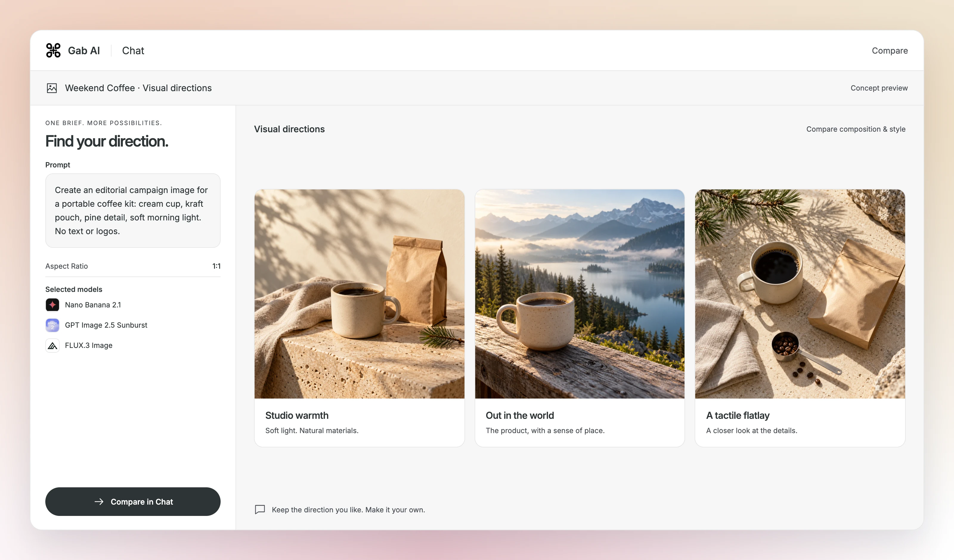Click inside the Prompt text box
954x560 pixels.
point(133,210)
